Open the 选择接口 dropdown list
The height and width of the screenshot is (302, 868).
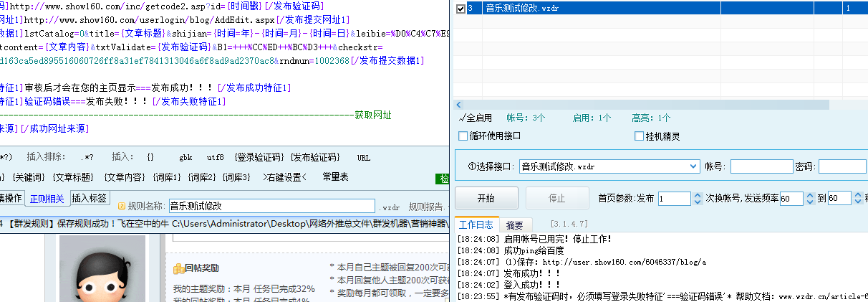(693, 166)
